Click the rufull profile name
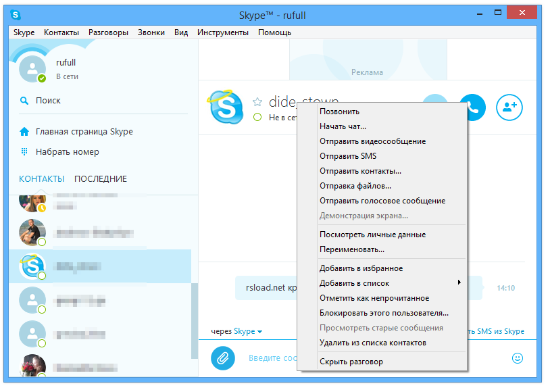The width and height of the screenshot is (550, 392). click(x=66, y=62)
